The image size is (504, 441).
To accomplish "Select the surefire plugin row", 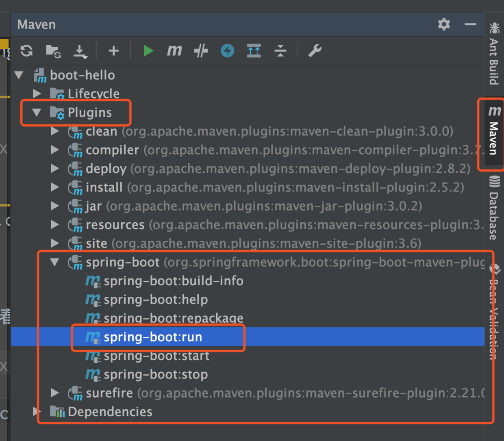I will coord(248,393).
